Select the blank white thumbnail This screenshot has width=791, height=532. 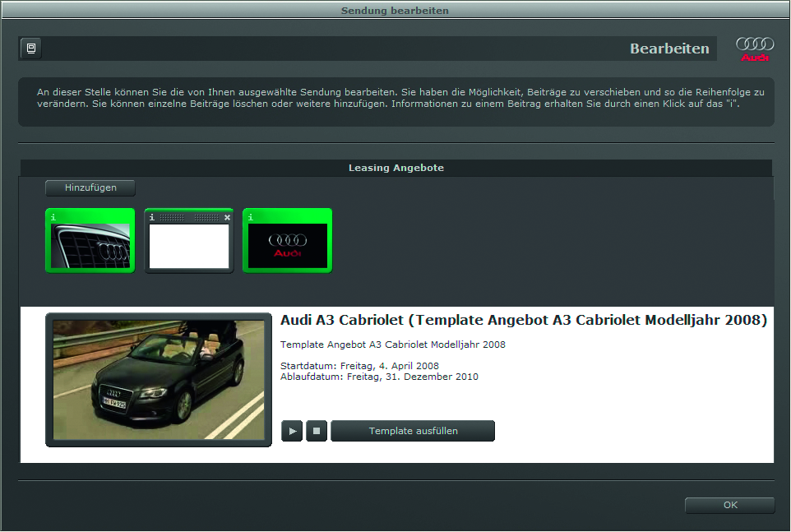coord(188,246)
